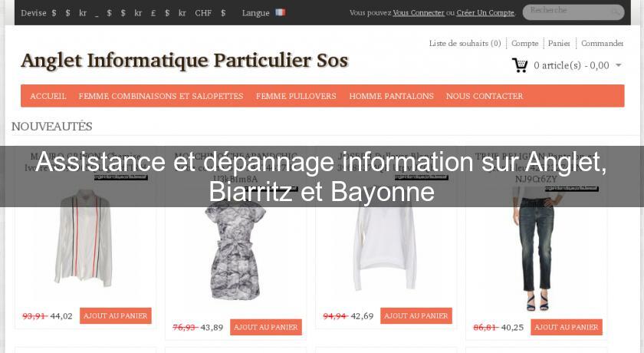Click the Devise label
The width and height of the screenshot is (644, 353).
pyautogui.click(x=34, y=13)
